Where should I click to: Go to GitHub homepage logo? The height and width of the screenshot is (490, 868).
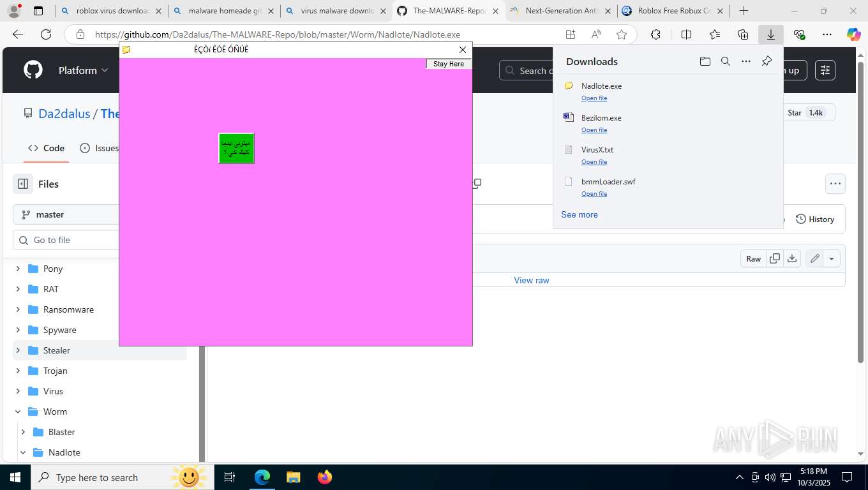coord(33,70)
